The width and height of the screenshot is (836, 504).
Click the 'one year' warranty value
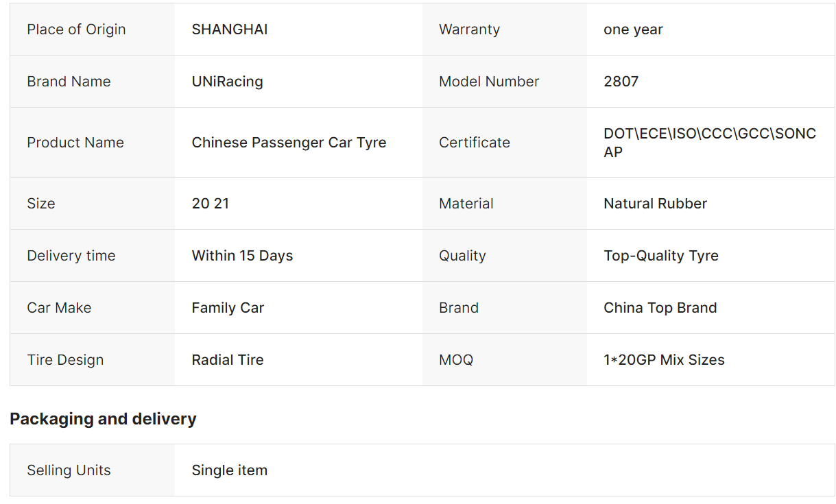pyautogui.click(x=633, y=29)
